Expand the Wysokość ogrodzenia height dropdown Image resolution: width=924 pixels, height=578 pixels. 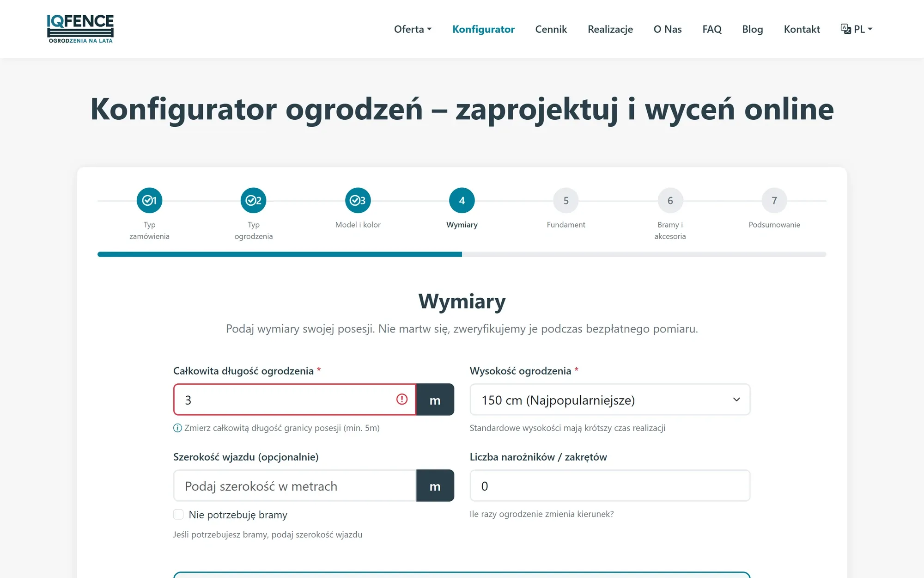(x=610, y=400)
